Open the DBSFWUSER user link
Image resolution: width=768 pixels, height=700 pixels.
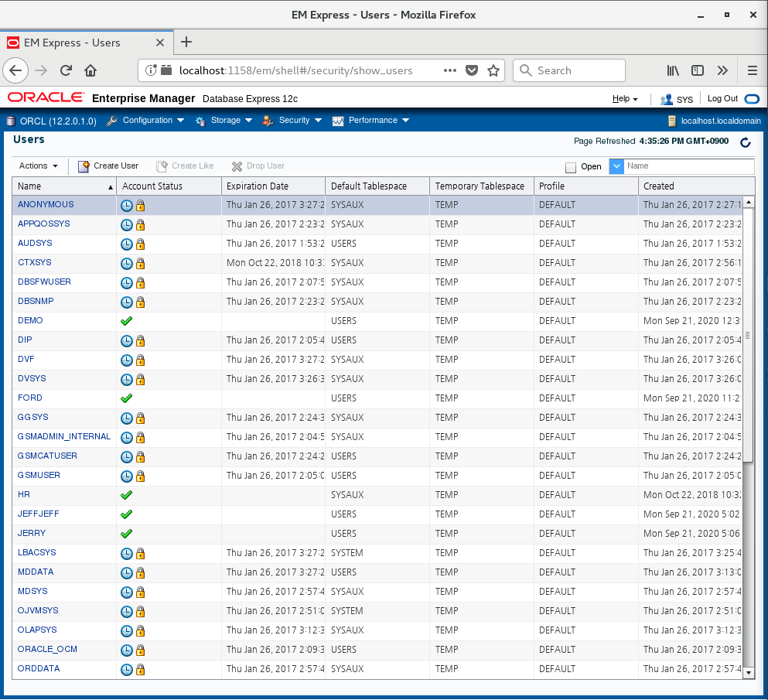(x=45, y=282)
